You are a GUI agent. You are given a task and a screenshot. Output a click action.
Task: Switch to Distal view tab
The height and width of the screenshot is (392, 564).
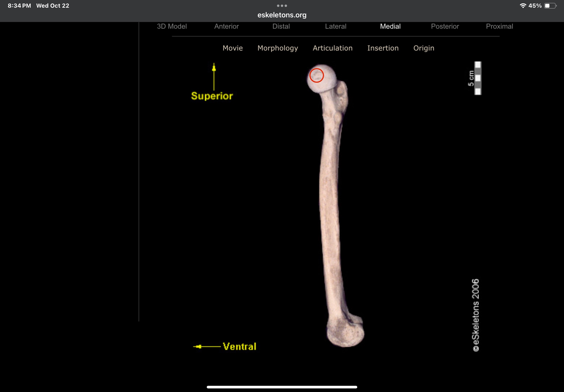[x=281, y=26]
